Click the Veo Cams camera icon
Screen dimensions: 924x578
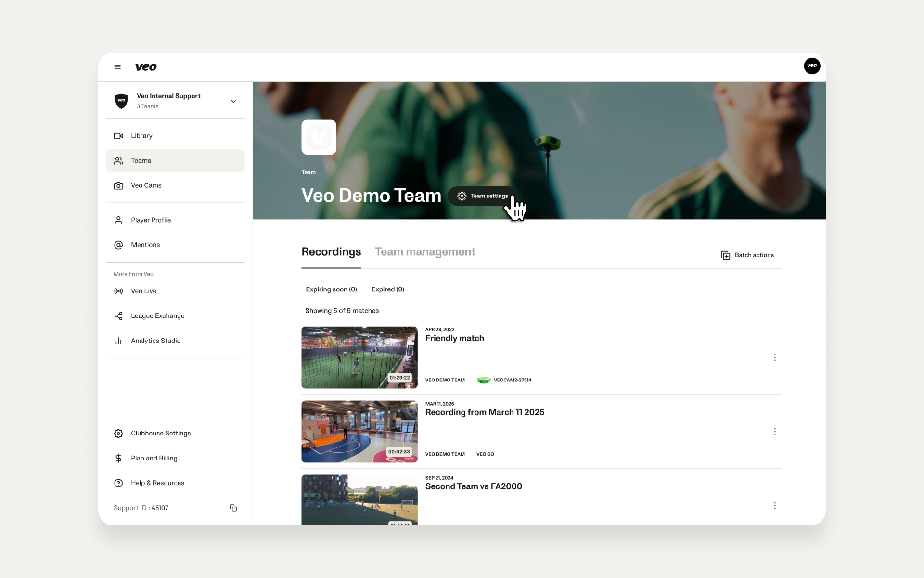118,185
